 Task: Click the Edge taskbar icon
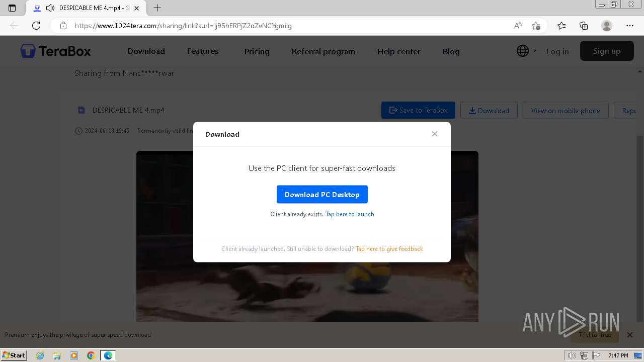click(x=108, y=355)
